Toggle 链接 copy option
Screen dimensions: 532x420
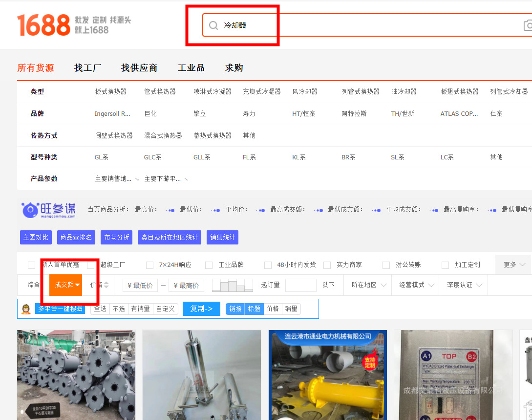pyautogui.click(x=235, y=309)
